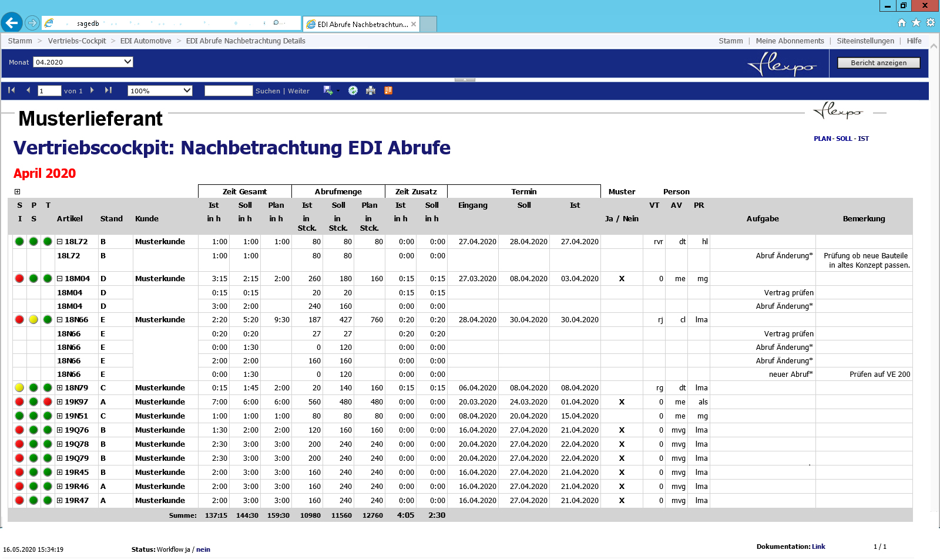Expand the 19K97 row
Screen dimensions: 940x560
pyautogui.click(x=59, y=402)
